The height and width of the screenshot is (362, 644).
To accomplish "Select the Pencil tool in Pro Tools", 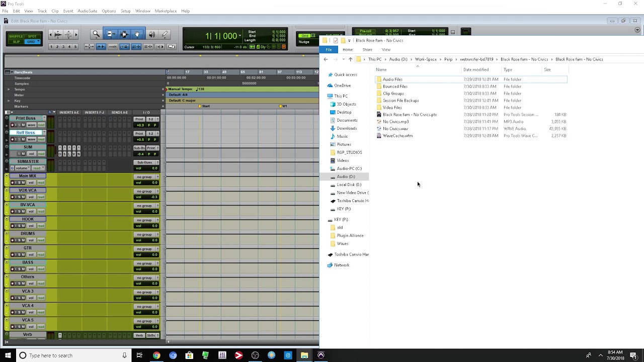I will (165, 34).
